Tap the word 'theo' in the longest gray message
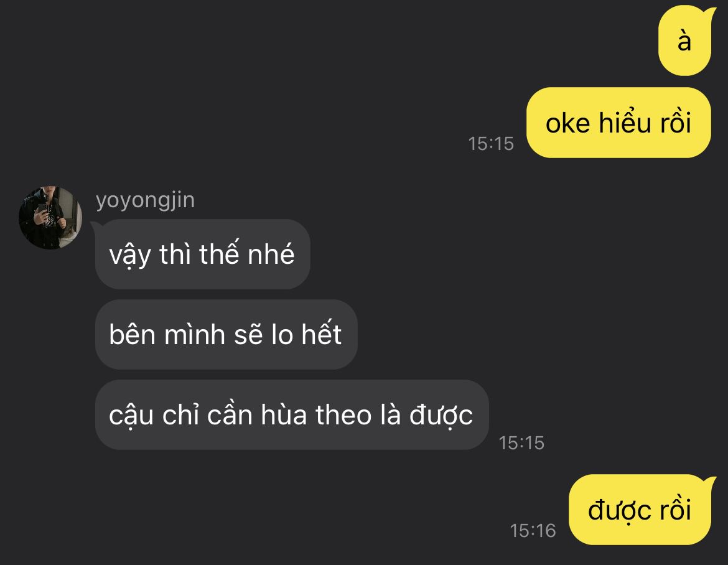728x565 pixels. coord(343,414)
